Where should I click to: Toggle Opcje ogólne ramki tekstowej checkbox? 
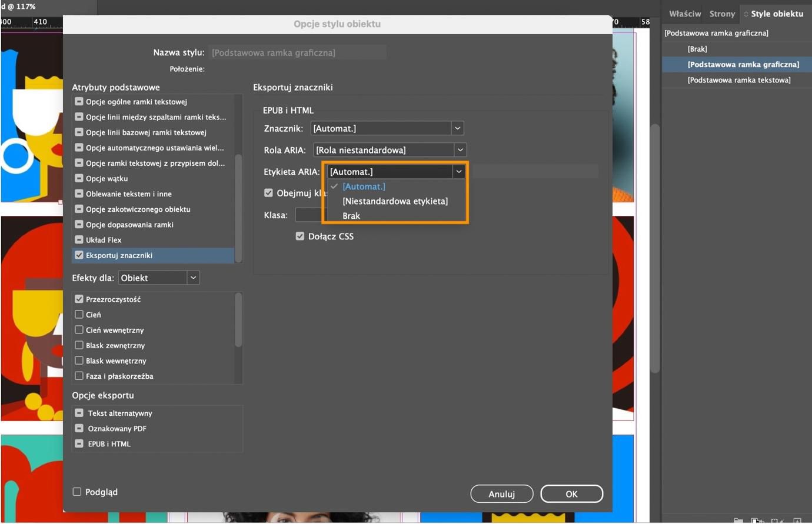tap(79, 102)
